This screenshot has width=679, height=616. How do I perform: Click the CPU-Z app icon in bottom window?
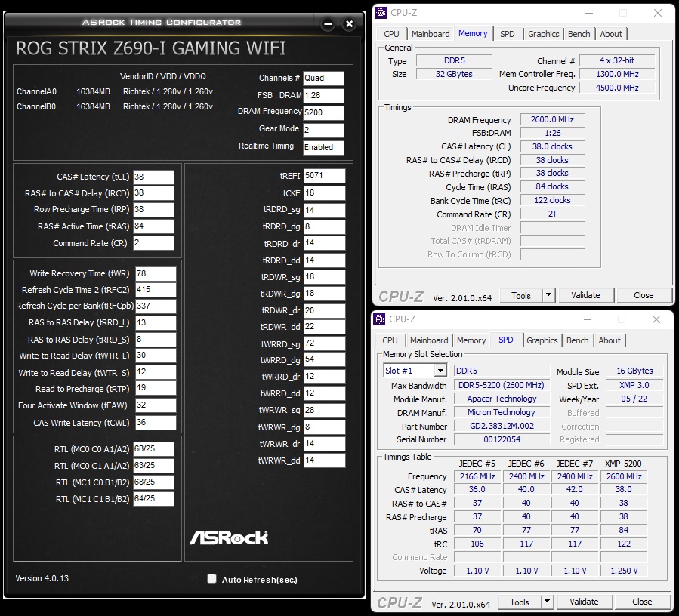tap(379, 319)
